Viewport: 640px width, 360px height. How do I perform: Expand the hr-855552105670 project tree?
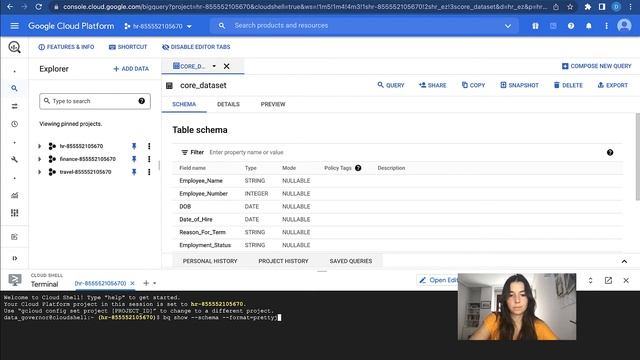coord(40,146)
